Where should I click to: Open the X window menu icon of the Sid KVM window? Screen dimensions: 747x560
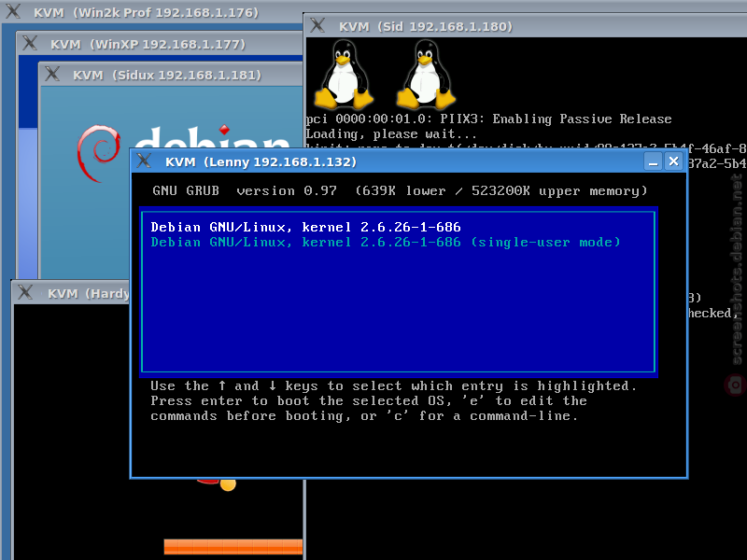pos(317,25)
